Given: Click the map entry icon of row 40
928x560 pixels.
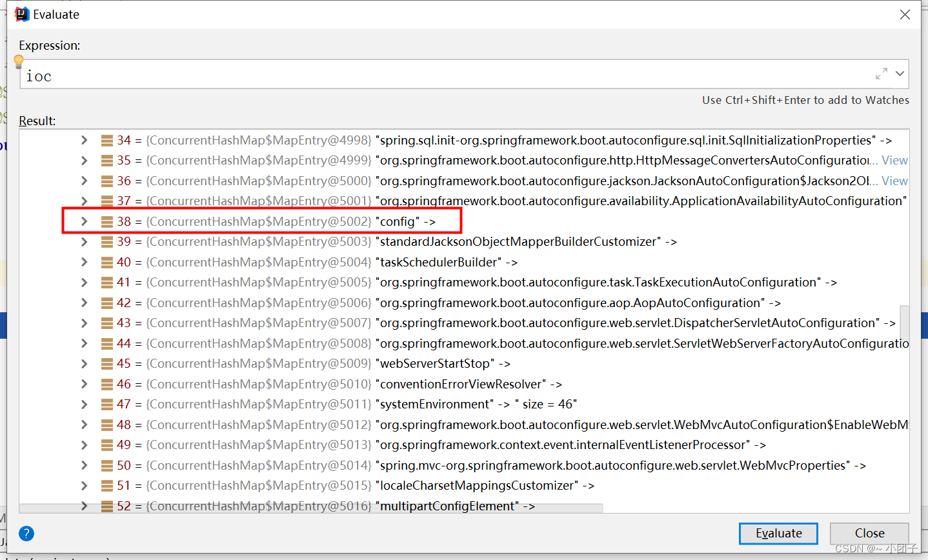Looking at the screenshot, I should pyautogui.click(x=107, y=262).
